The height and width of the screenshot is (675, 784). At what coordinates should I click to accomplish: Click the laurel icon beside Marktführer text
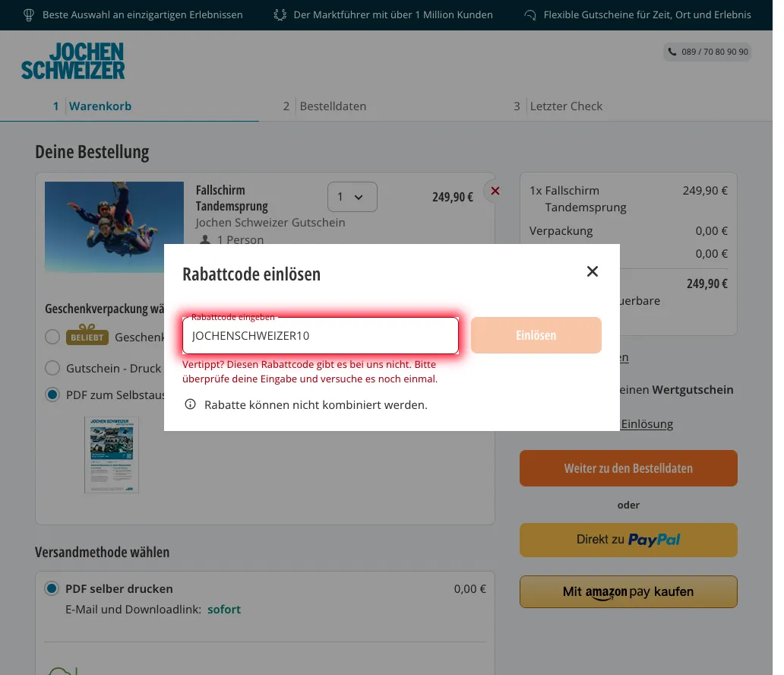[280, 15]
